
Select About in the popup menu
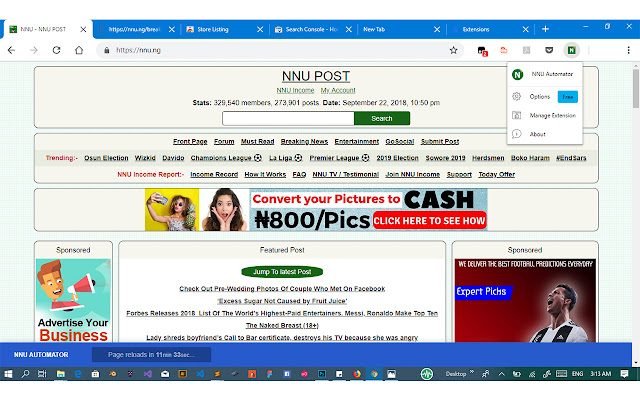(538, 134)
